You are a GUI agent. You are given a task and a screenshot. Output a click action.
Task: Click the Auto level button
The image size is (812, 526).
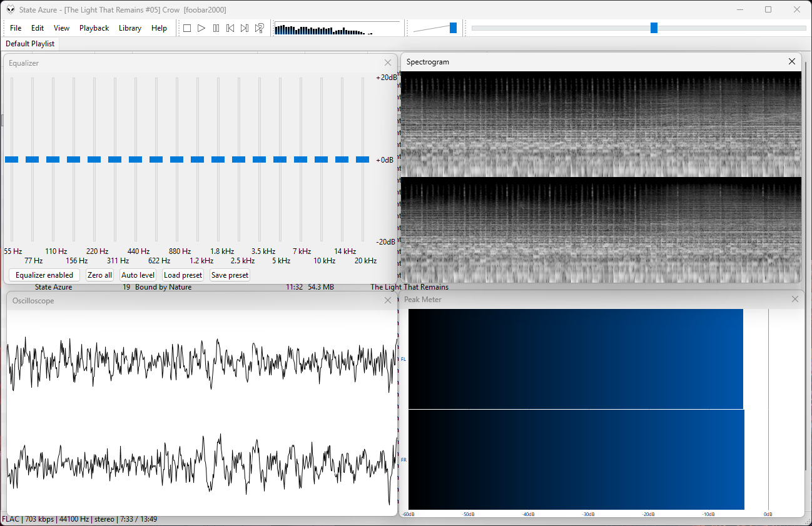[138, 275]
